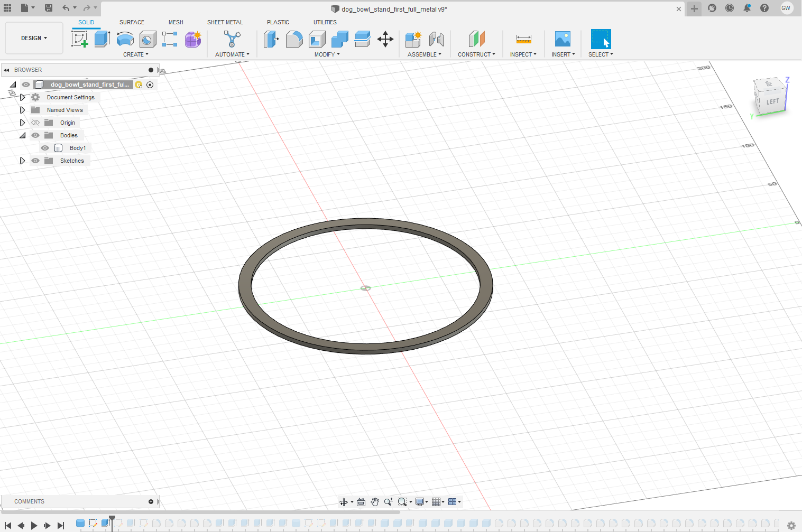Open the data panel grid icon
This screenshot has height=532, width=802.
pos(7,8)
